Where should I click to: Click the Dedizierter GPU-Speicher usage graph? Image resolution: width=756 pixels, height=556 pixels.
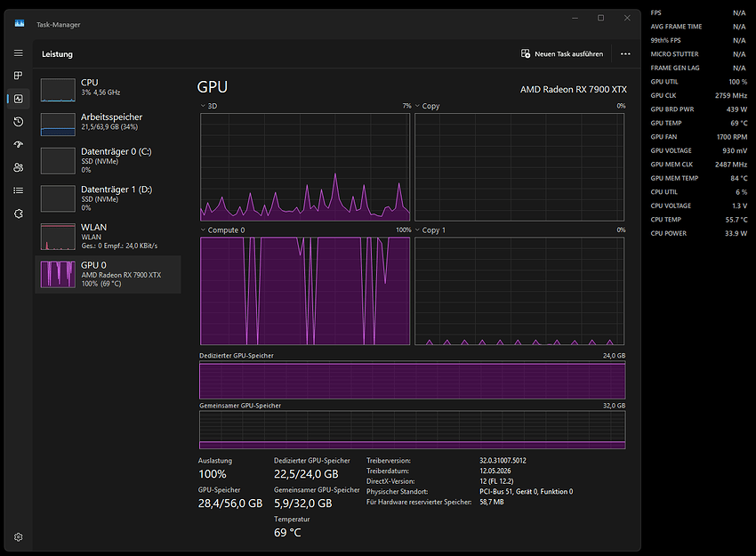[x=412, y=381]
